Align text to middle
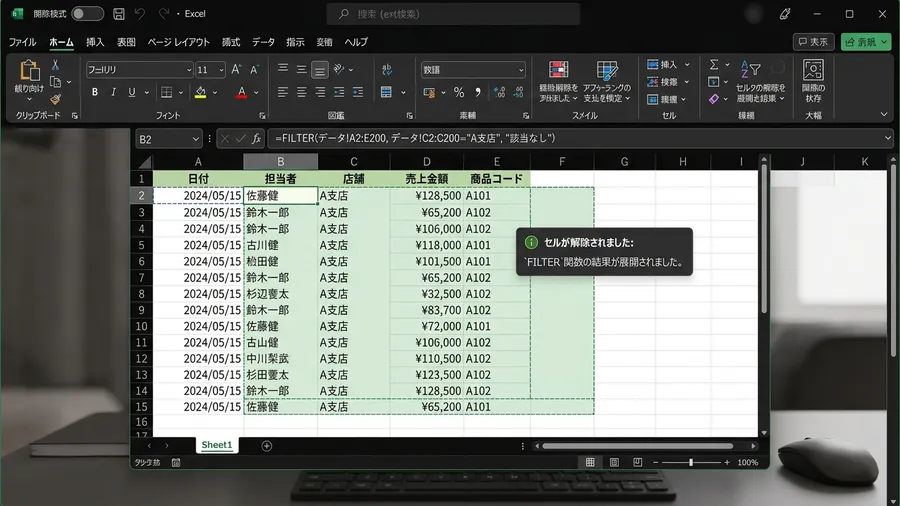 [x=301, y=69]
